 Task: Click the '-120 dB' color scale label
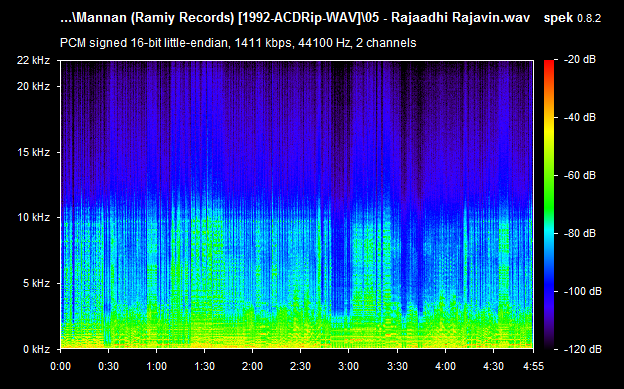(x=583, y=349)
